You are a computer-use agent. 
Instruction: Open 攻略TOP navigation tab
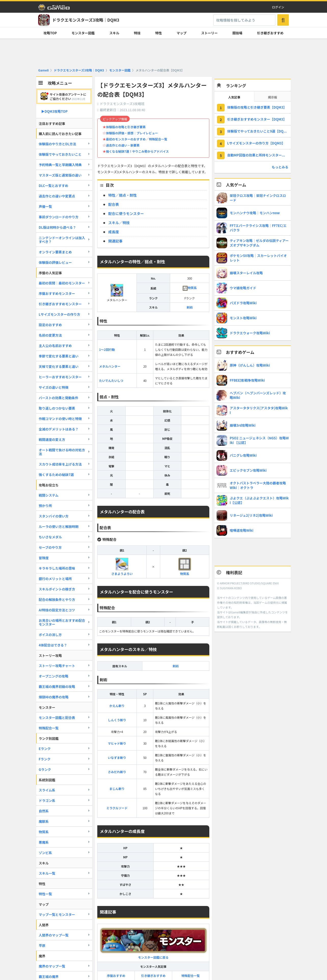pyautogui.click(x=50, y=33)
